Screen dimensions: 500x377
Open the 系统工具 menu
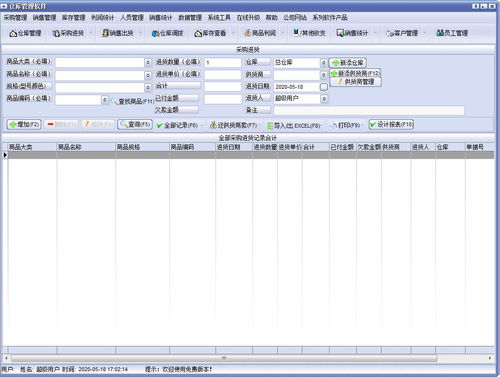219,17
